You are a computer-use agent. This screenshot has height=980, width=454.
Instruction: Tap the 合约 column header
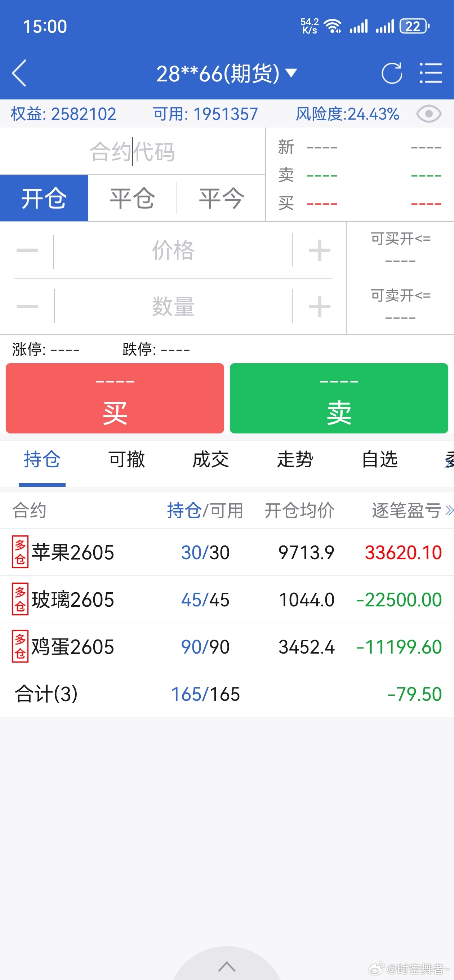click(29, 510)
